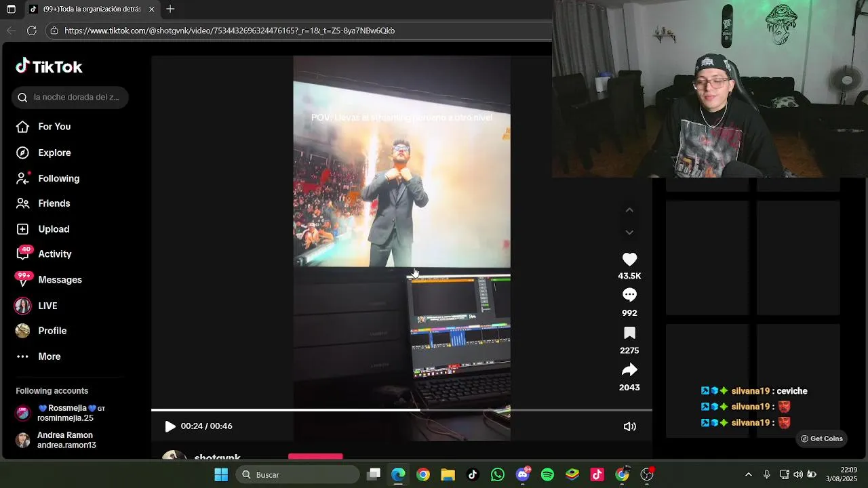Open Spotify from the taskbar
Image resolution: width=868 pixels, height=488 pixels.
547,474
